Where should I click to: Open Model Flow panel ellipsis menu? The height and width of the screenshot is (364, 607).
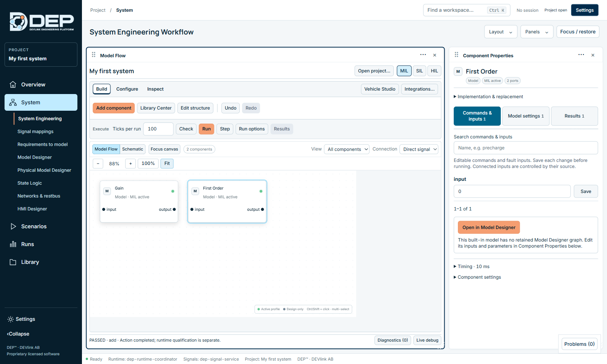pyautogui.click(x=423, y=55)
